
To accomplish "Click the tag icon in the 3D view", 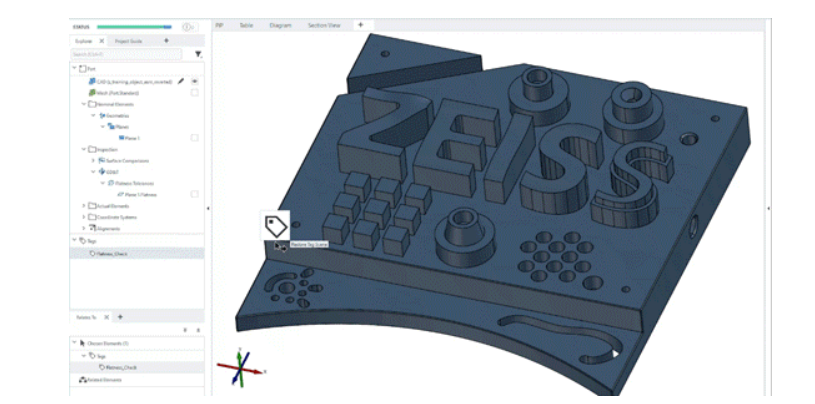I will click(x=275, y=224).
